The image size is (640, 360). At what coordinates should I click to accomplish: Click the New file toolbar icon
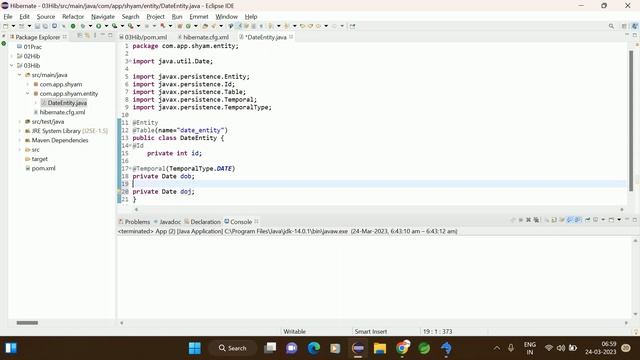(x=5, y=26)
